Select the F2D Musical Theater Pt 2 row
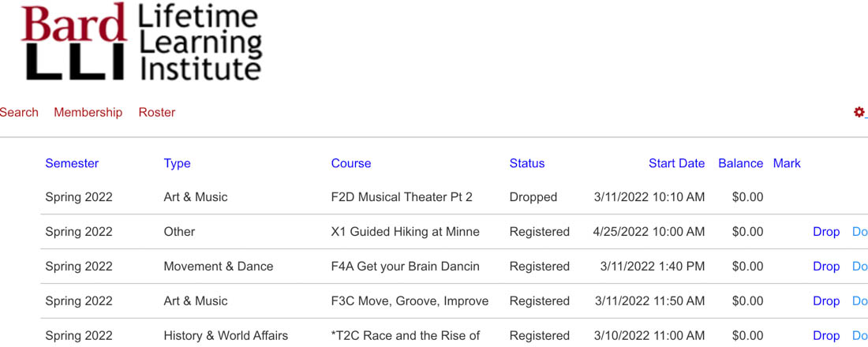Viewport: 868px width, 347px height. click(454, 197)
